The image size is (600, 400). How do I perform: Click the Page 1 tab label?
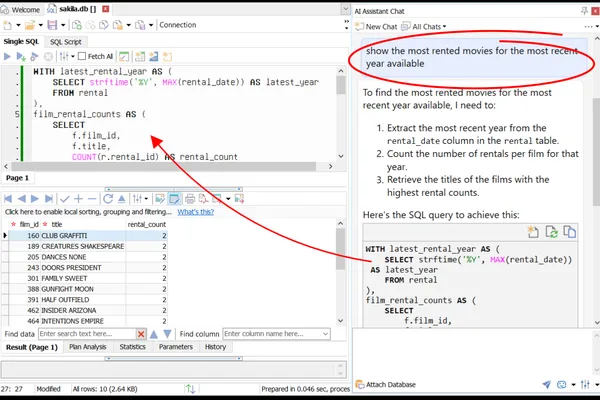(17, 178)
